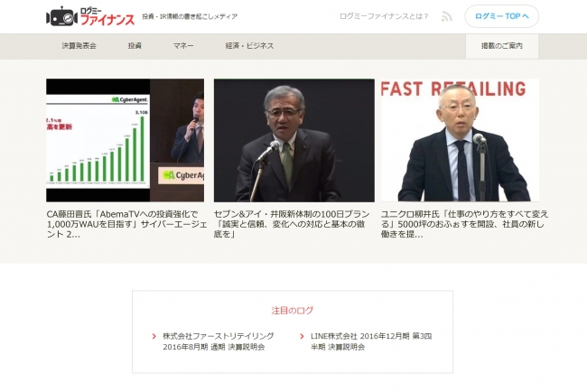Read the CA藤田晋氏 AbemaTV article headline

click(126, 224)
